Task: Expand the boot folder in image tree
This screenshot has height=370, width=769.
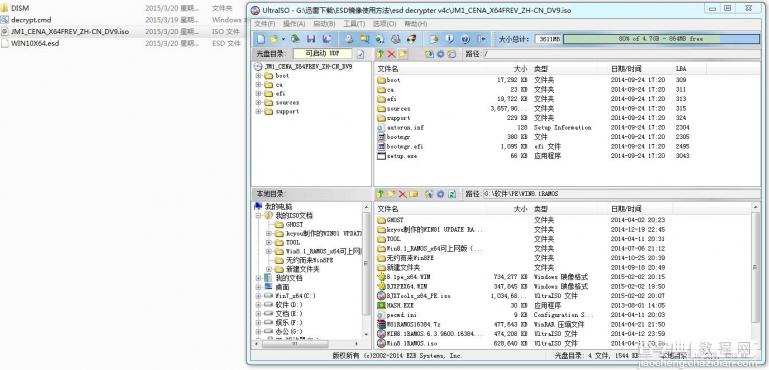Action: [258, 76]
